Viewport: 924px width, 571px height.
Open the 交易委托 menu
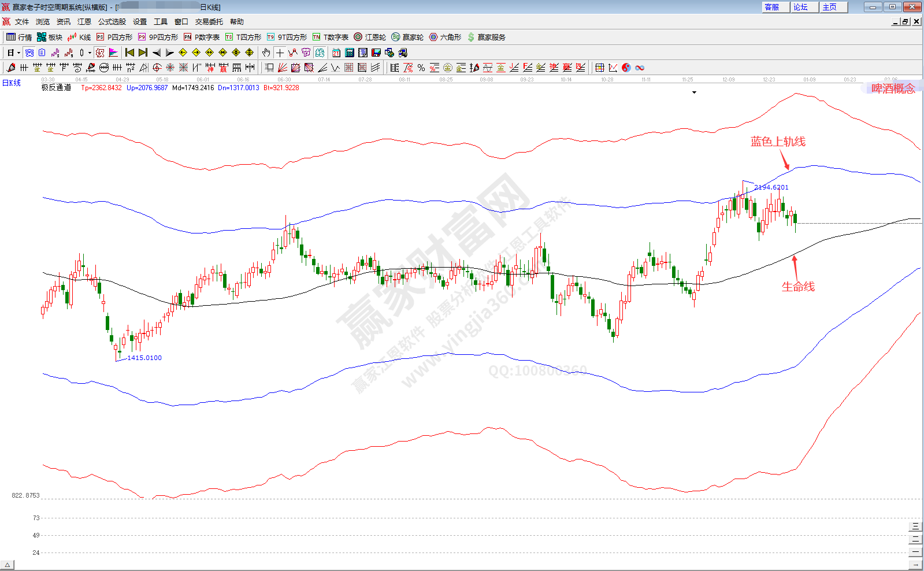click(x=209, y=21)
